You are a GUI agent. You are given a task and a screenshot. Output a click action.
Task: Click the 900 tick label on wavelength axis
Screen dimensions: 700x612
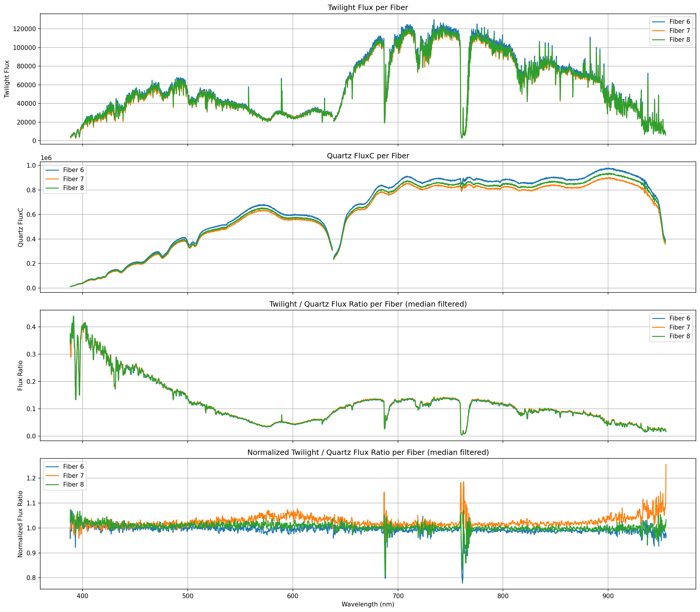pyautogui.click(x=607, y=596)
